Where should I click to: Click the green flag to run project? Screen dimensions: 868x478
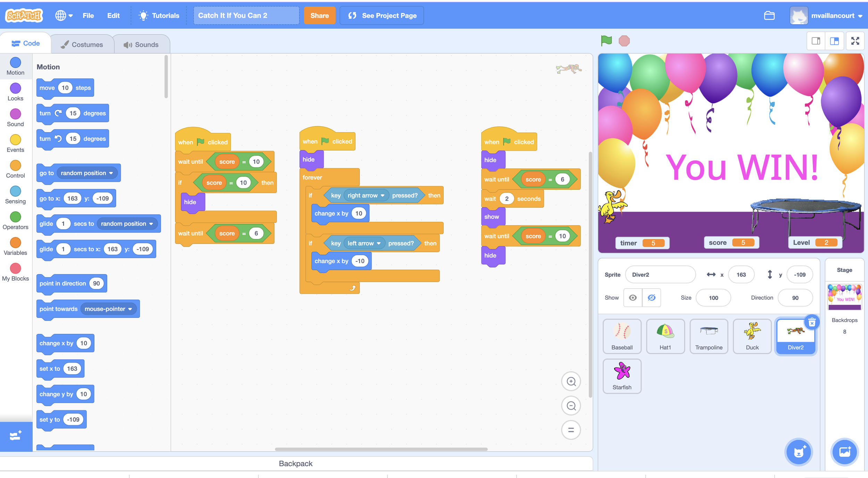click(x=606, y=41)
